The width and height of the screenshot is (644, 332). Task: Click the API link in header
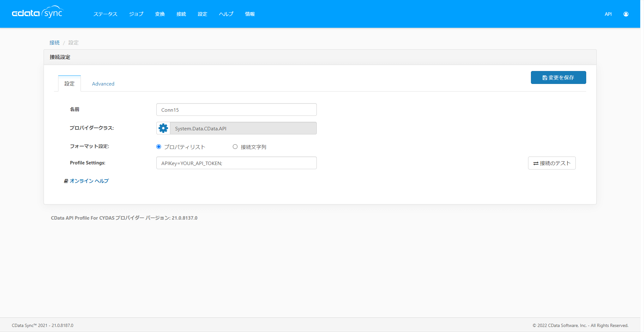[x=608, y=14]
